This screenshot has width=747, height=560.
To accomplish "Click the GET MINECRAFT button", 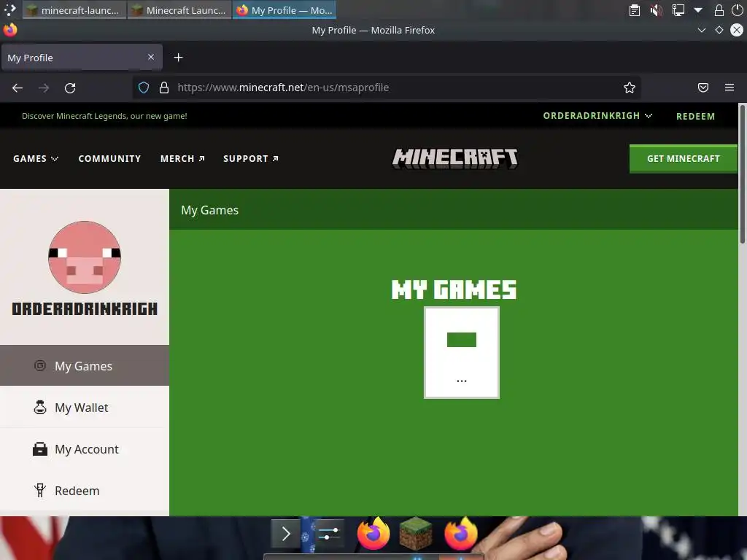I will pos(683,158).
